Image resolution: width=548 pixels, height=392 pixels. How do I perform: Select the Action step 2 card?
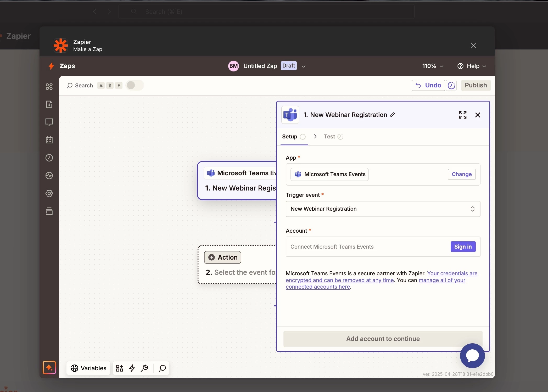pos(237,265)
